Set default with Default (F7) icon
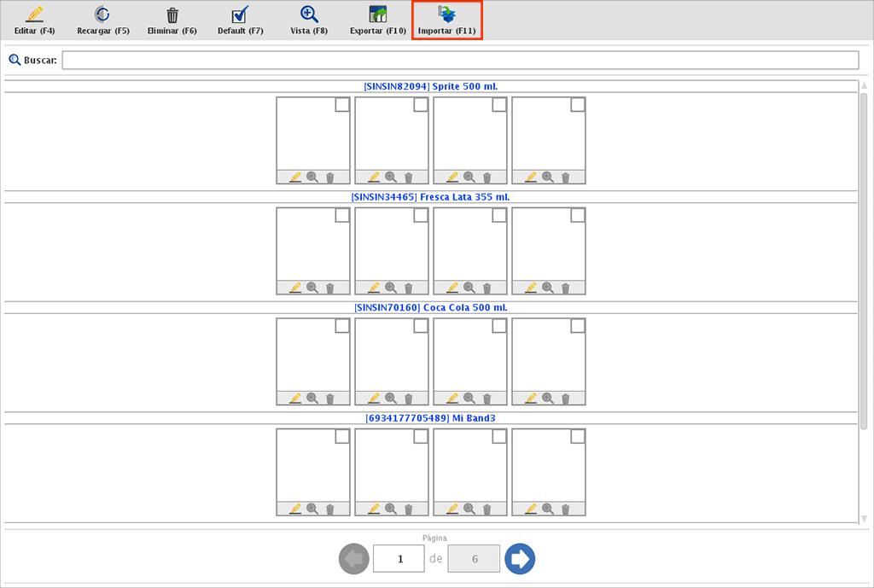The height and width of the screenshot is (588, 874). [240, 15]
